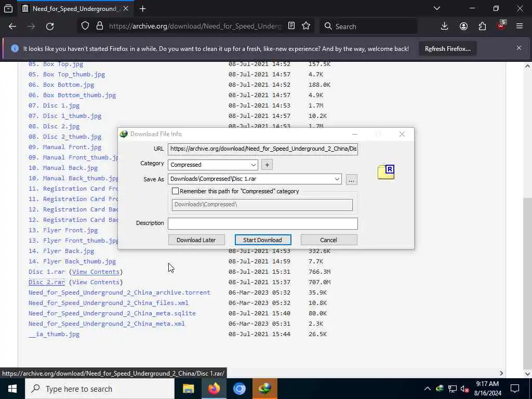Screen dimensions: 532x399
Task: Open the extensions puzzle-piece icon
Action: point(483,26)
